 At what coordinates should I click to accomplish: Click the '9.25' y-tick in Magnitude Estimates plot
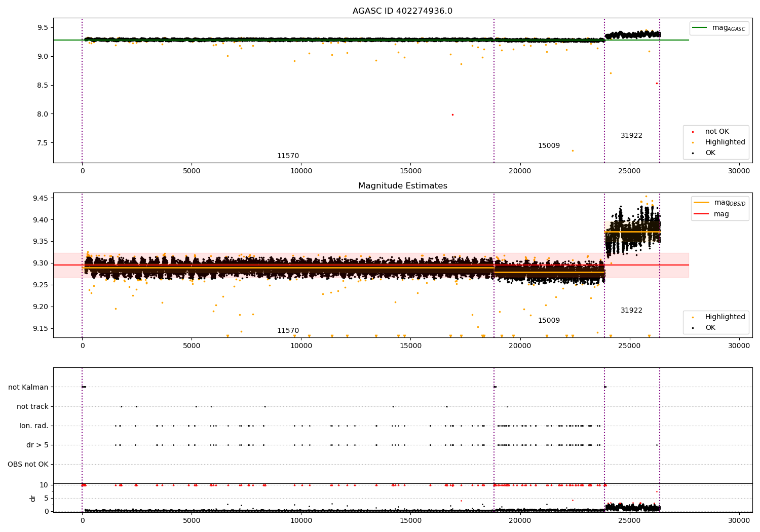pyautogui.click(x=41, y=285)
